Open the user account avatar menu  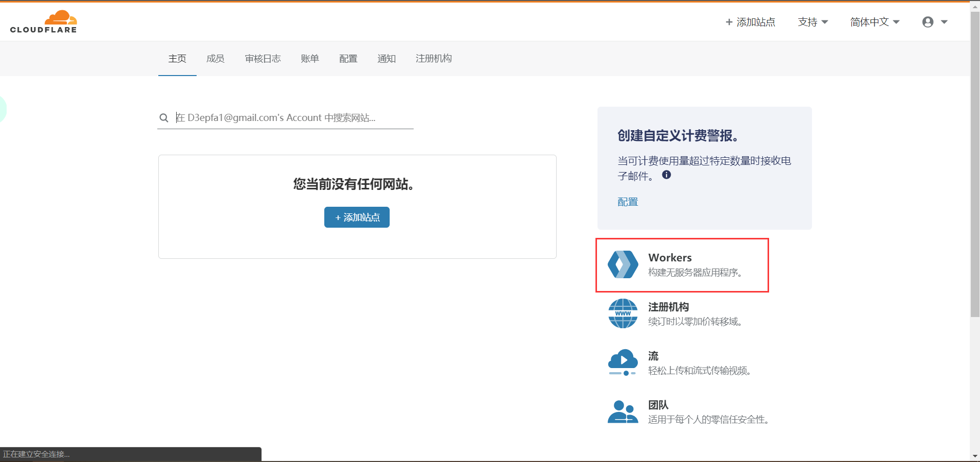(x=935, y=22)
